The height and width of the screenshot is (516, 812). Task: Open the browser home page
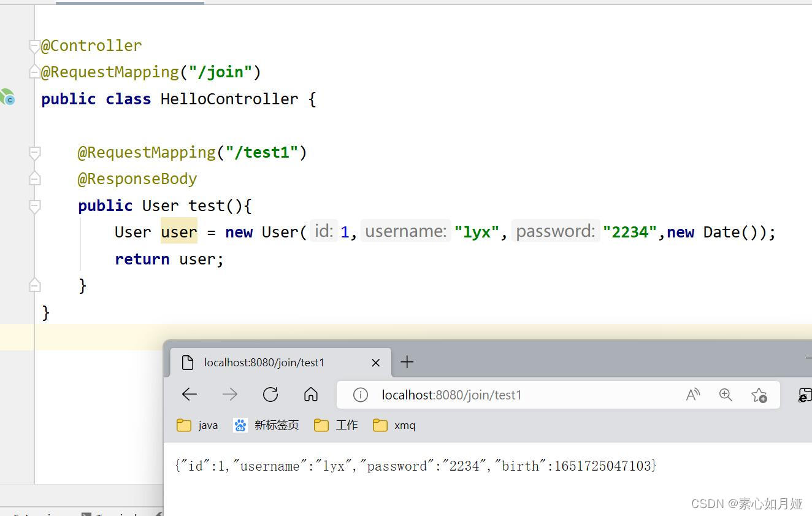click(311, 395)
